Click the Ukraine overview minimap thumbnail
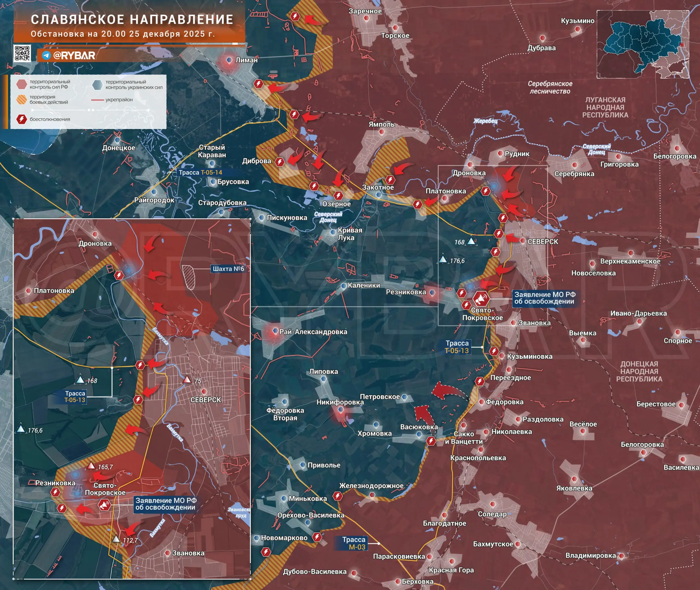700x590 pixels. 643,44
